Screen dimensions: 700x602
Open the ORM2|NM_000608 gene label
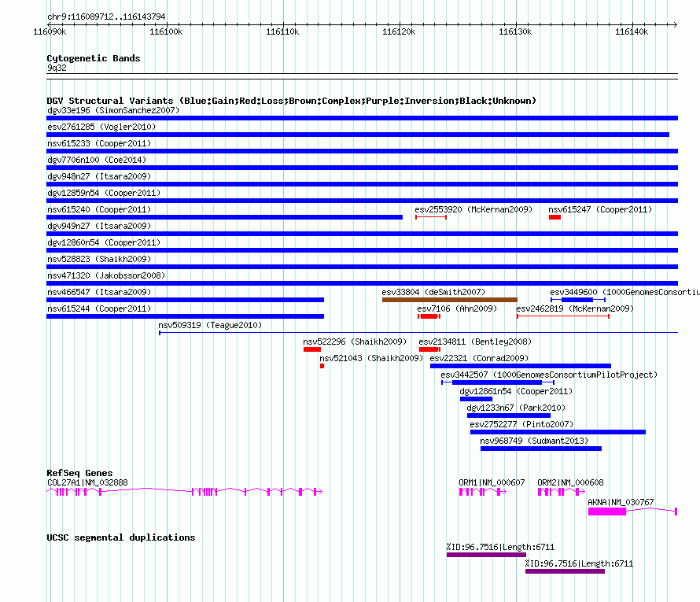(570, 482)
